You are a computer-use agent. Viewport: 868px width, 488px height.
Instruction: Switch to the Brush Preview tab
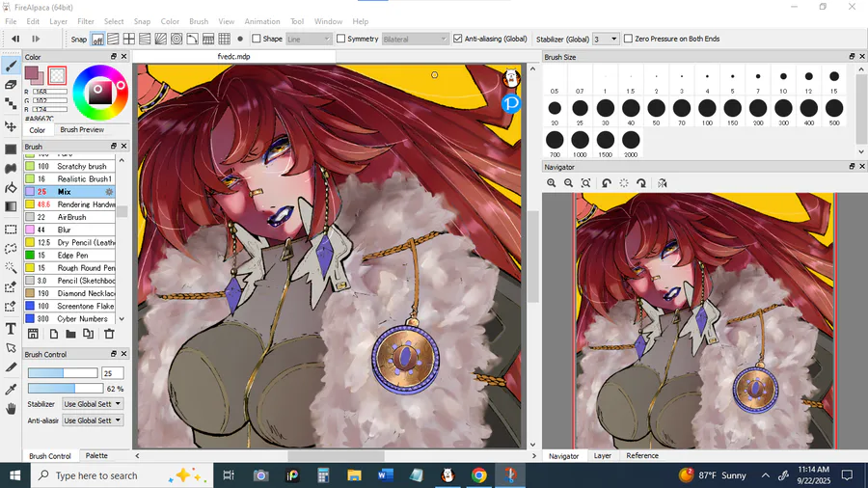[82, 129]
